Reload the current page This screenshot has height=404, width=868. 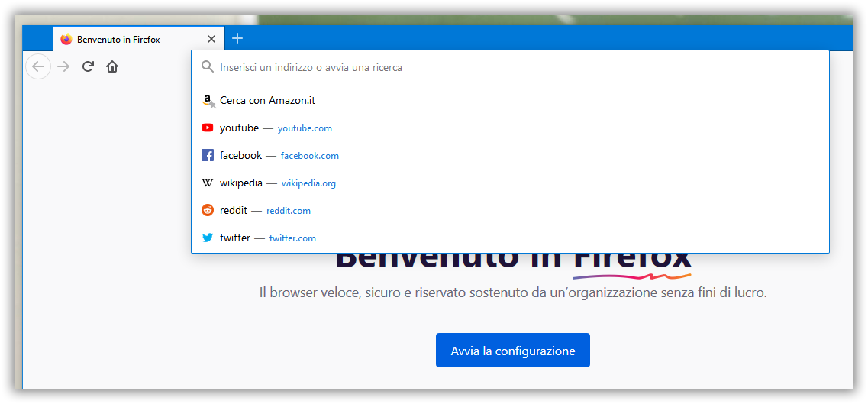[x=88, y=67]
